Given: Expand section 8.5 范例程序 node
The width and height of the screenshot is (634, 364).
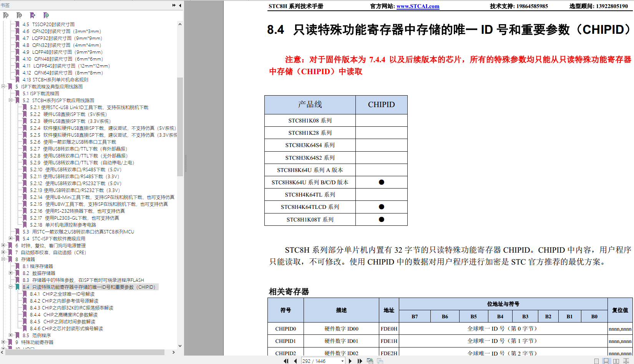Looking at the screenshot, I should coord(11,335).
